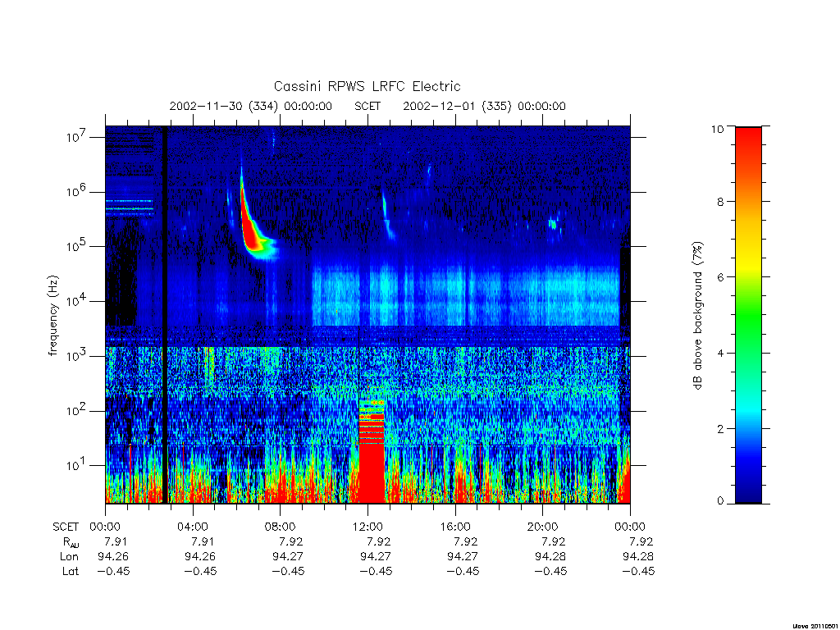Click the 08:00 time axis tick label
Screen dimensions: 840x630
280,527
